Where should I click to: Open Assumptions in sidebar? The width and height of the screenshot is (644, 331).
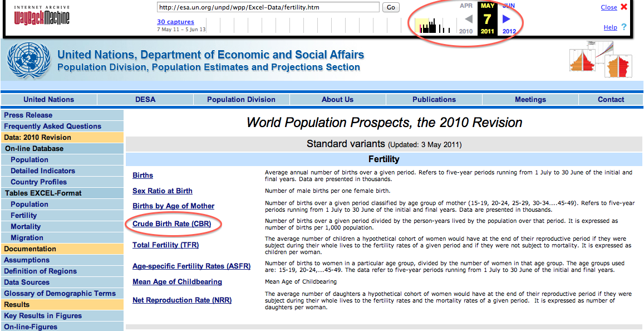tap(27, 260)
